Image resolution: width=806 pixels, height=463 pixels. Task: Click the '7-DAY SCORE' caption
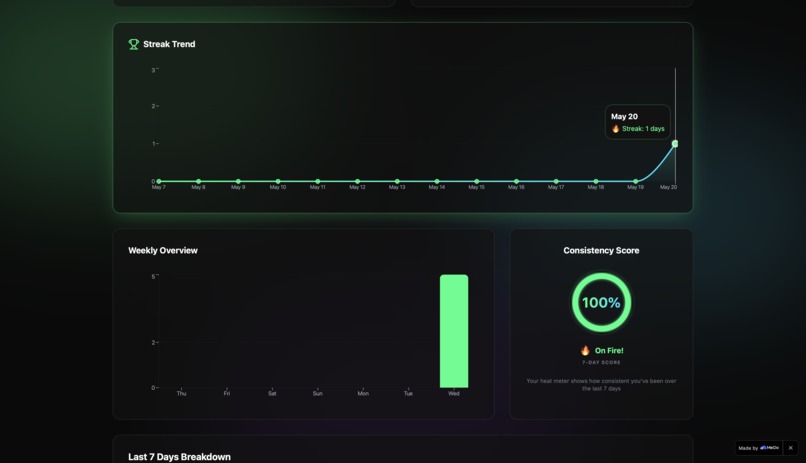(x=601, y=362)
